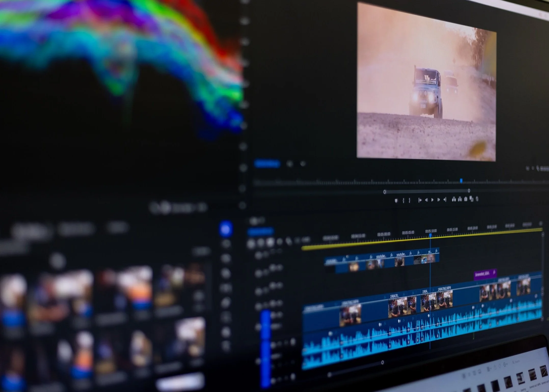Image resolution: width=549 pixels, height=392 pixels.
Task: Click right handle of Program Monitor zoom bar
Action: (469, 191)
